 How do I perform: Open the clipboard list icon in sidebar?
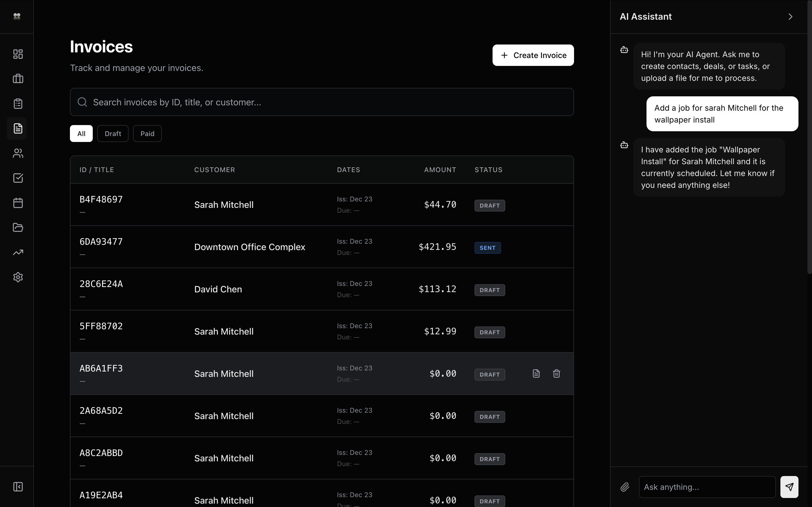point(18,104)
